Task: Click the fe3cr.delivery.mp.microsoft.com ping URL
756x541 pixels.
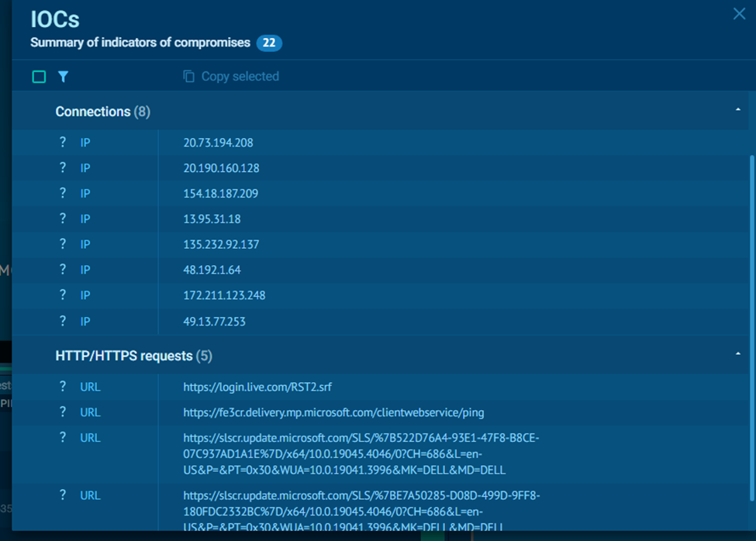Action: point(333,412)
